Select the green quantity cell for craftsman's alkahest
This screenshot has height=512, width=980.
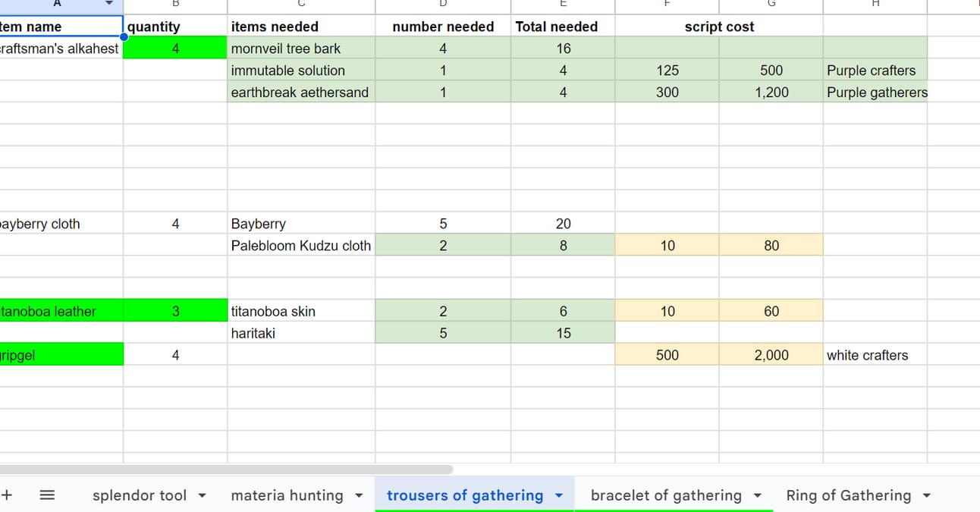click(x=175, y=49)
